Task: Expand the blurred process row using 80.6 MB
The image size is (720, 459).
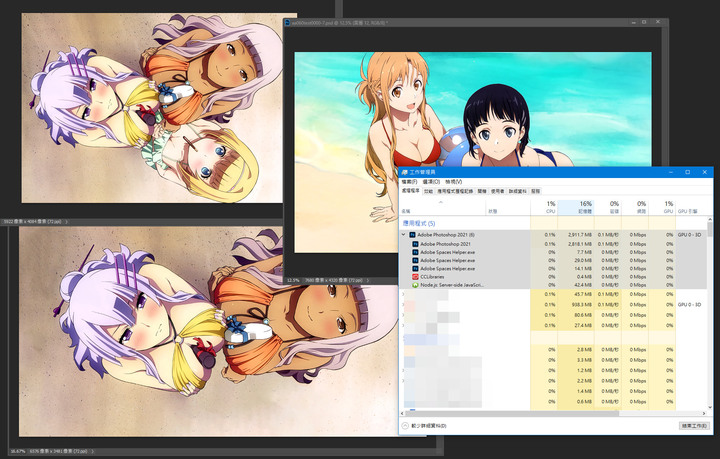Action: pyautogui.click(x=404, y=315)
